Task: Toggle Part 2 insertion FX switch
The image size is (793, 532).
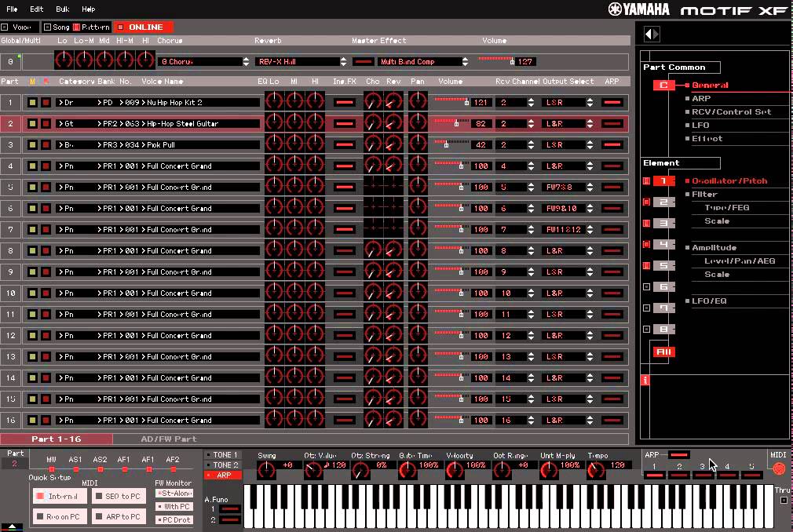Action: 345,123
